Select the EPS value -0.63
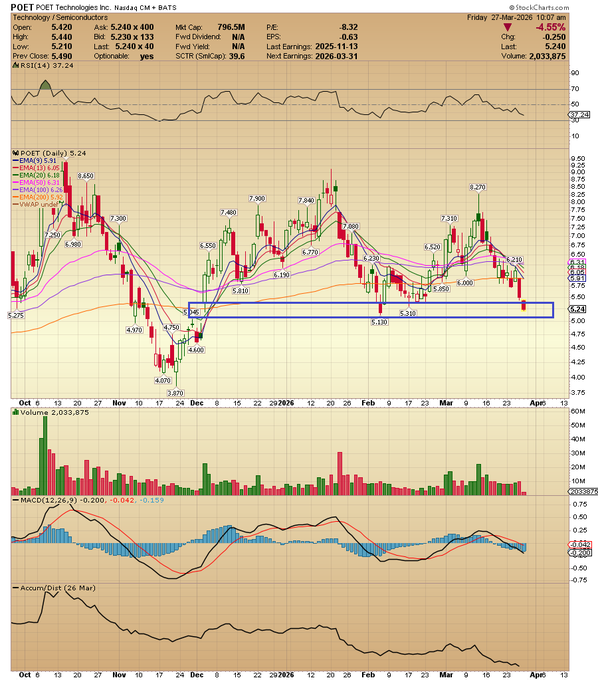 348,37
